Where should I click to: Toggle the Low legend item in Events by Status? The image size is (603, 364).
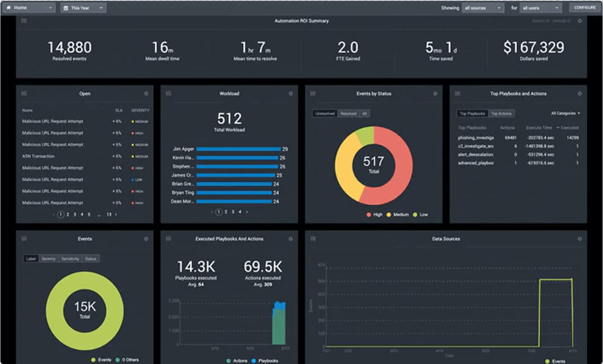click(420, 215)
